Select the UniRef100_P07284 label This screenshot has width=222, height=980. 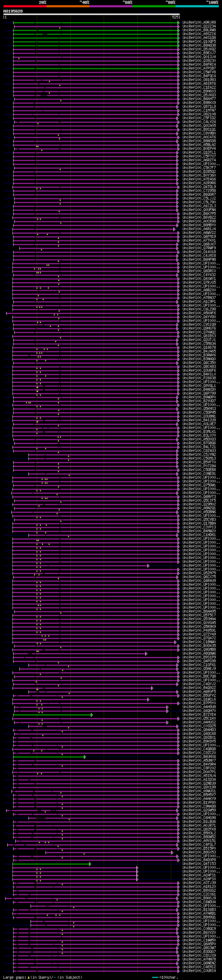[x=199, y=466]
